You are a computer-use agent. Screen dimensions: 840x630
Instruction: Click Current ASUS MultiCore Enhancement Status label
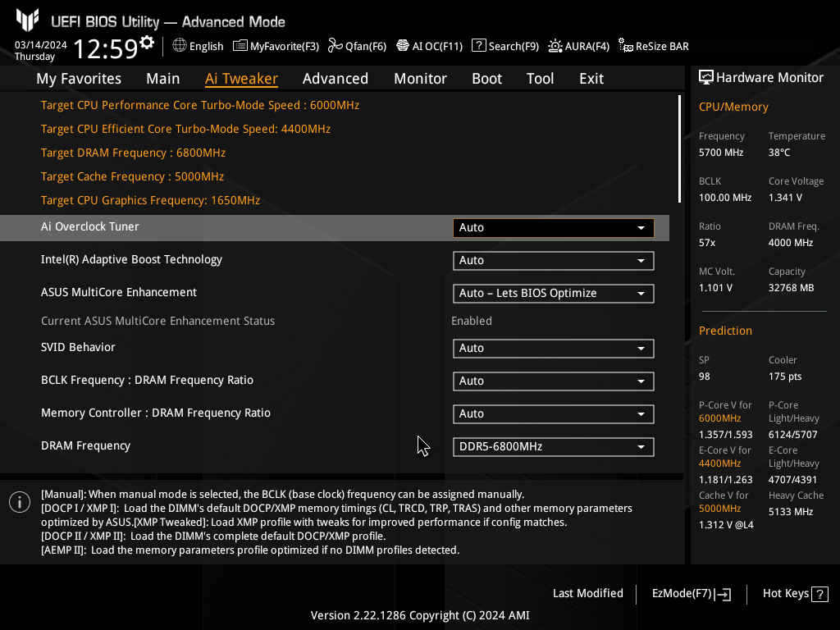(158, 321)
